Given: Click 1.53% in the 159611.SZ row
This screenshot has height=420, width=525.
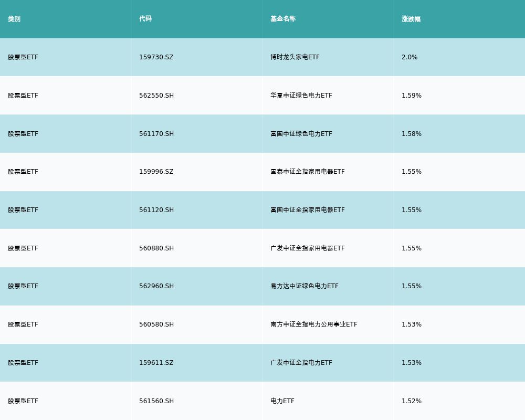Looking at the screenshot, I should 412,363.
